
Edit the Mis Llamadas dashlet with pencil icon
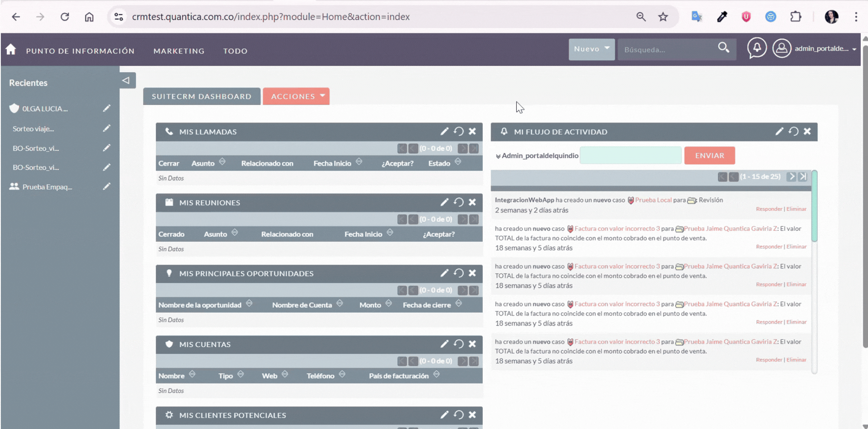pyautogui.click(x=444, y=132)
